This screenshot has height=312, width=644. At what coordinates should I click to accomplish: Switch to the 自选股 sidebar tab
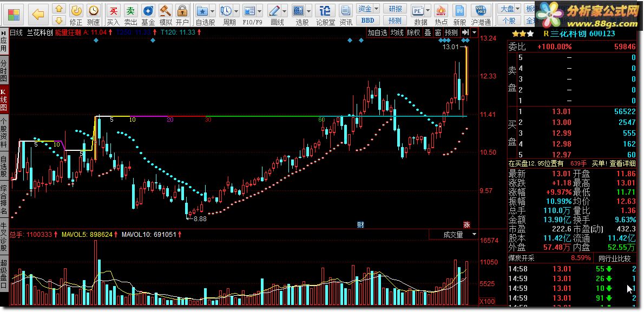tap(4, 167)
